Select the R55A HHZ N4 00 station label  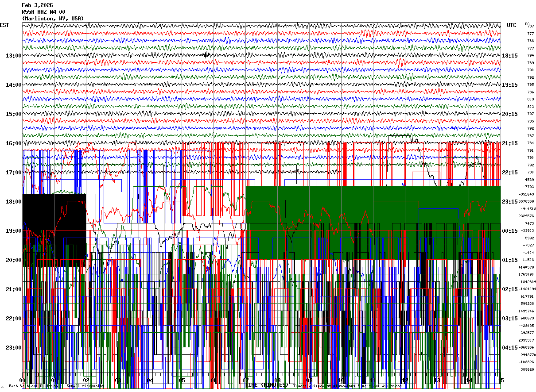click(43, 12)
